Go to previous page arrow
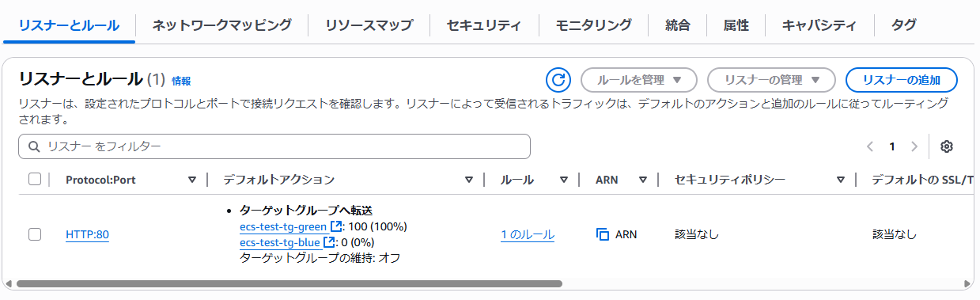 870,146
